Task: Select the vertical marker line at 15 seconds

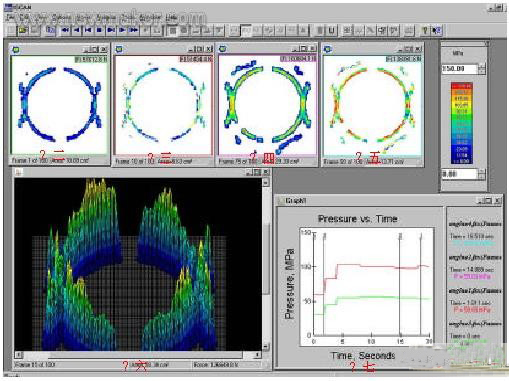Action: pyautogui.click(x=400, y=283)
